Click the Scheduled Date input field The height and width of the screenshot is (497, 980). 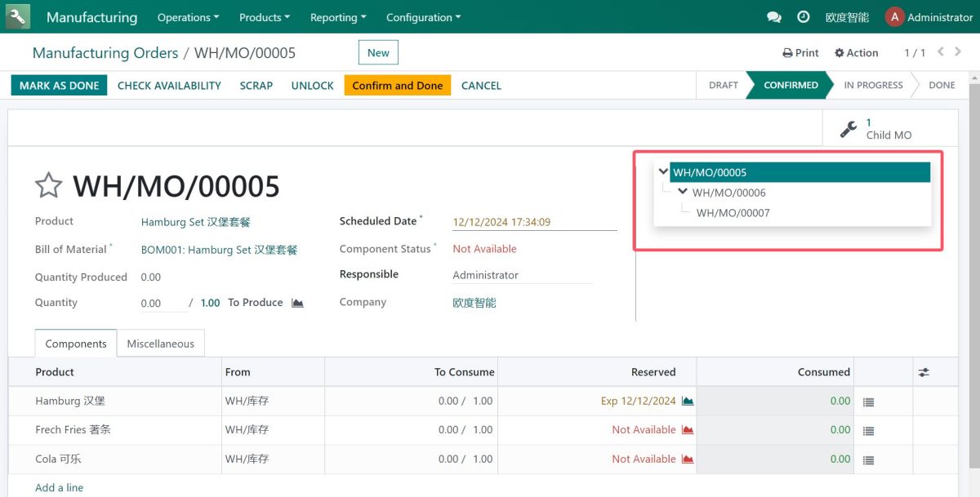(x=535, y=222)
